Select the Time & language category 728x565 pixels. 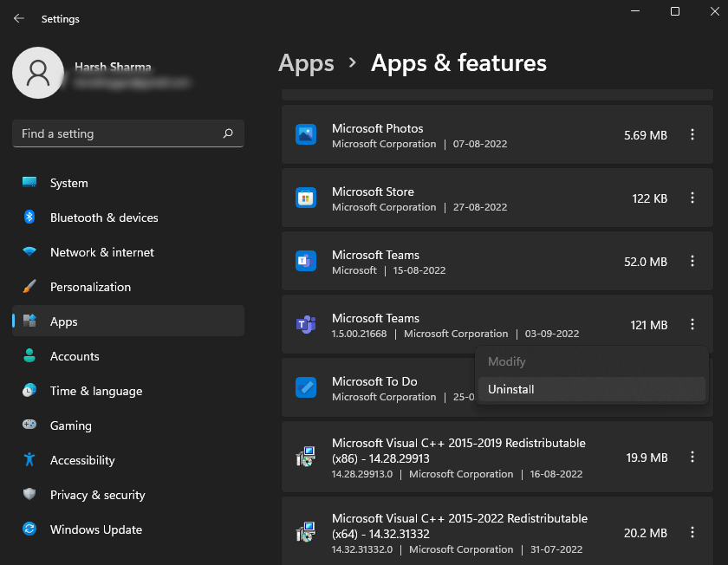coord(95,391)
